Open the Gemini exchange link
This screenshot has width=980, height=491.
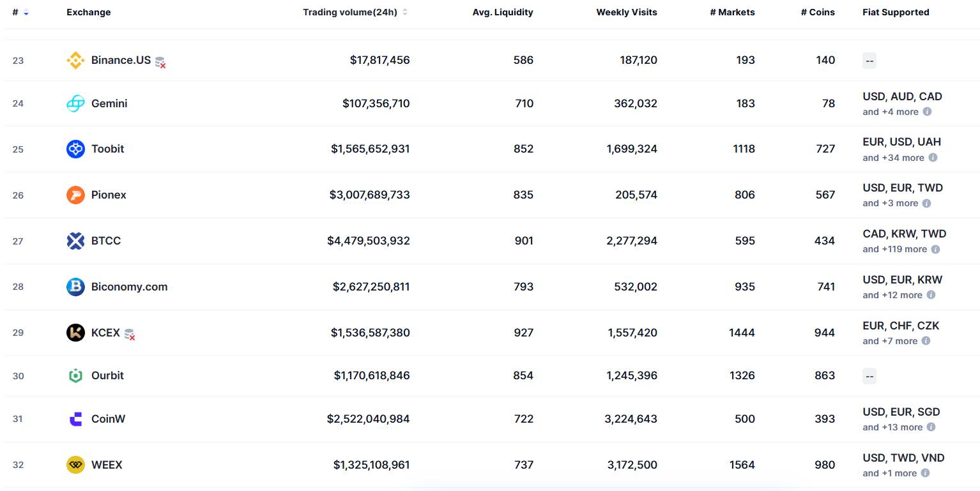coord(109,103)
